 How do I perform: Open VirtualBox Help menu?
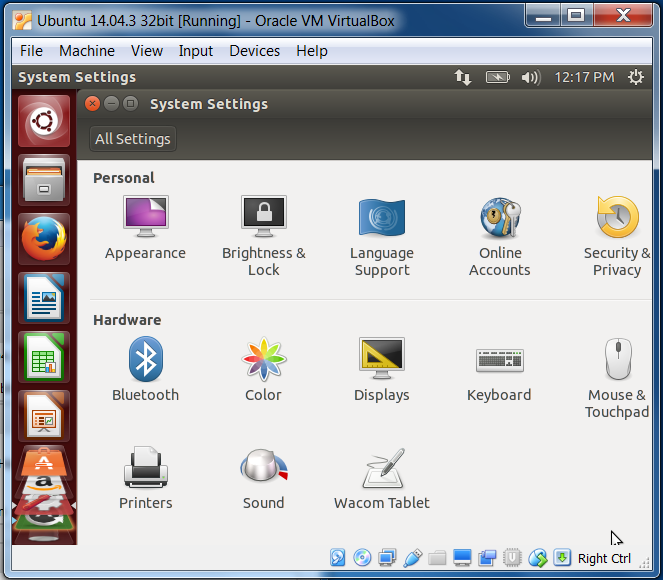[x=312, y=51]
